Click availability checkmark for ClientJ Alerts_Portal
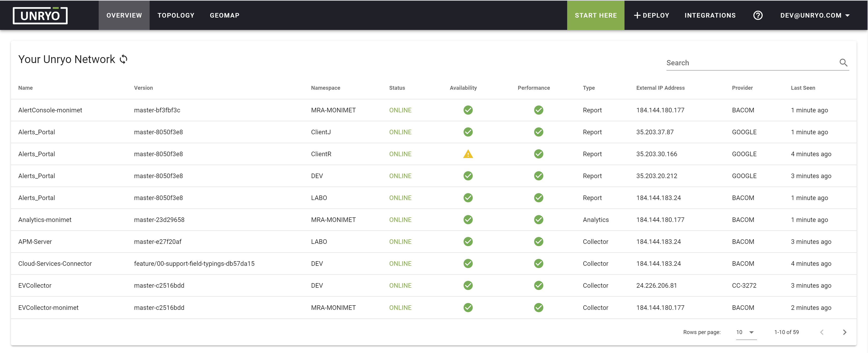This screenshot has width=868, height=353. point(468,132)
